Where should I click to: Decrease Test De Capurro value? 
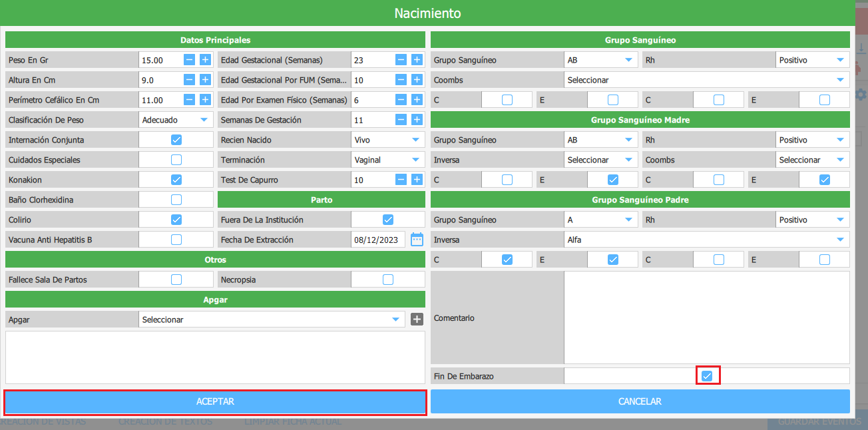pos(401,180)
